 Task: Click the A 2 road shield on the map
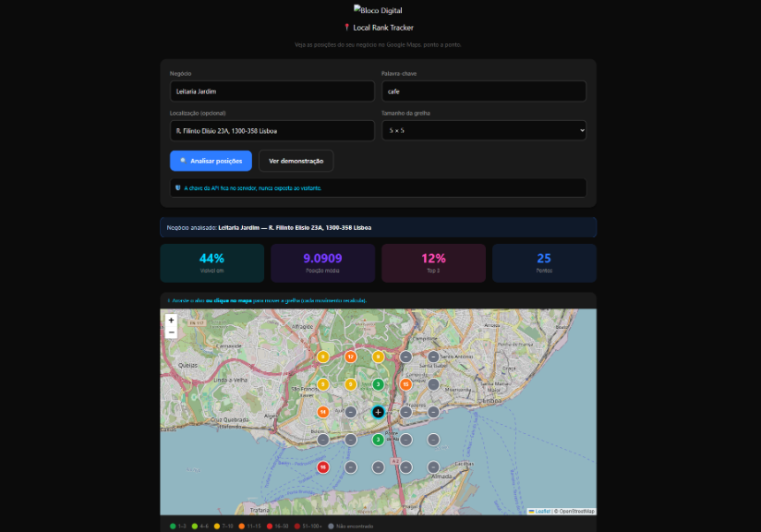click(395, 461)
